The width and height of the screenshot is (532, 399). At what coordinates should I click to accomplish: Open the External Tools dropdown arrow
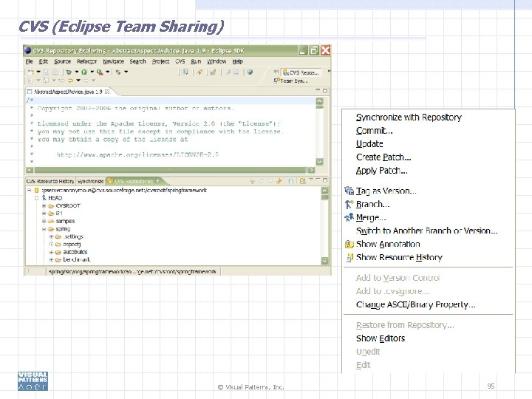coord(108,72)
